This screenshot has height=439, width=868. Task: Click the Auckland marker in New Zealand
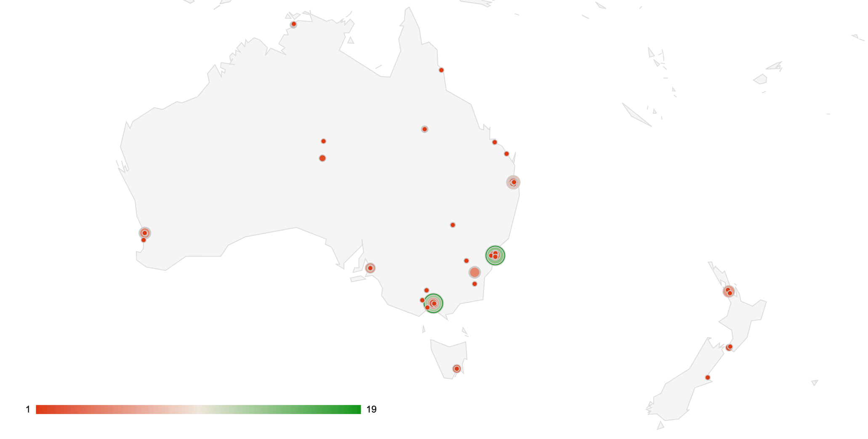(729, 291)
